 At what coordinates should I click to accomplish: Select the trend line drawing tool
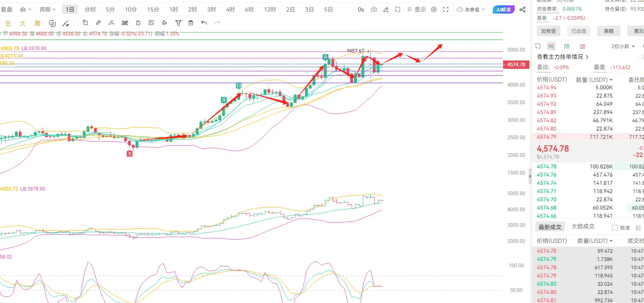click(x=66, y=23)
